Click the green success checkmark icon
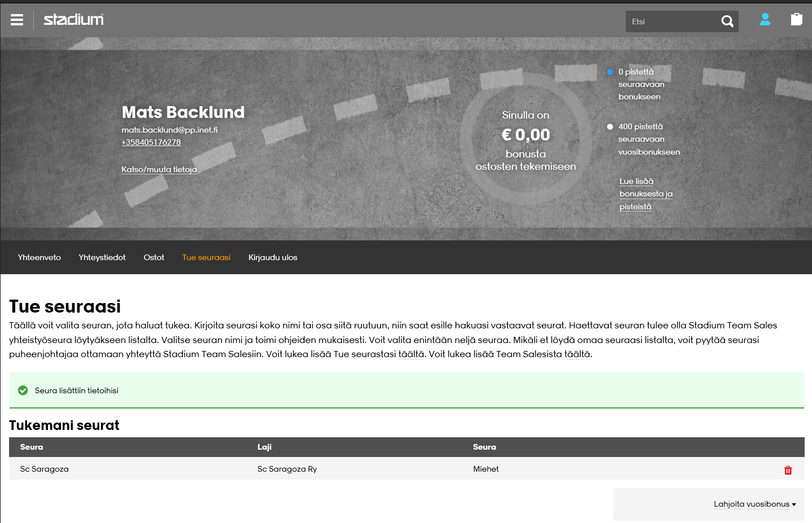Viewport: 812px width, 523px height. click(x=23, y=390)
